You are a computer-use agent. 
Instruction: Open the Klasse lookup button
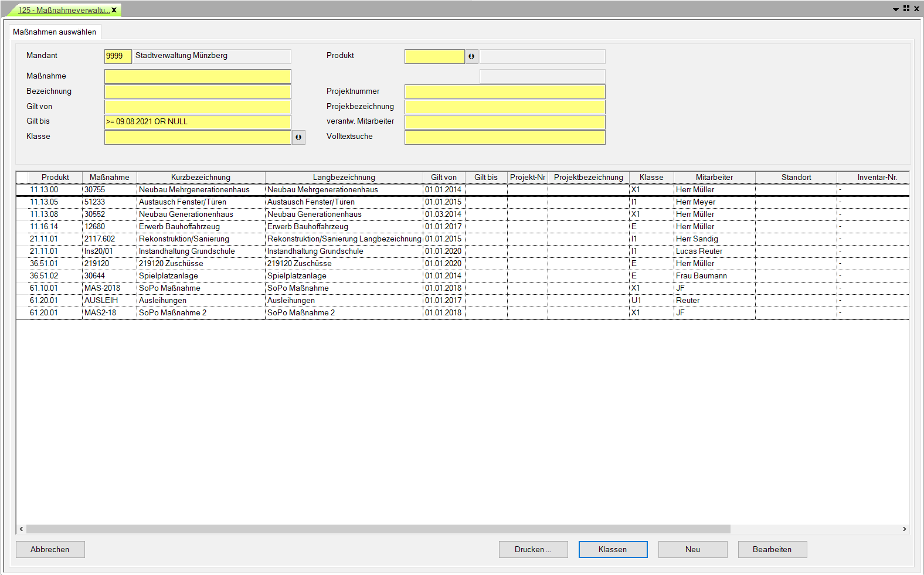pos(298,137)
